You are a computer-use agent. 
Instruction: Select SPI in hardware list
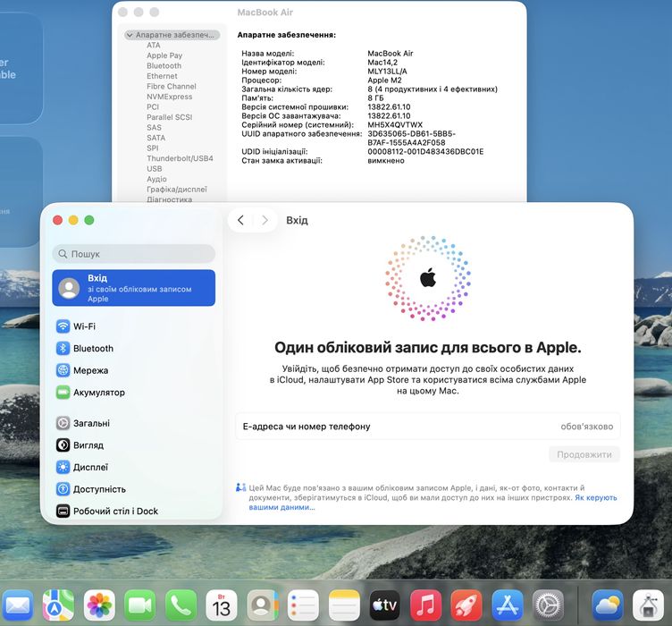pyautogui.click(x=153, y=148)
